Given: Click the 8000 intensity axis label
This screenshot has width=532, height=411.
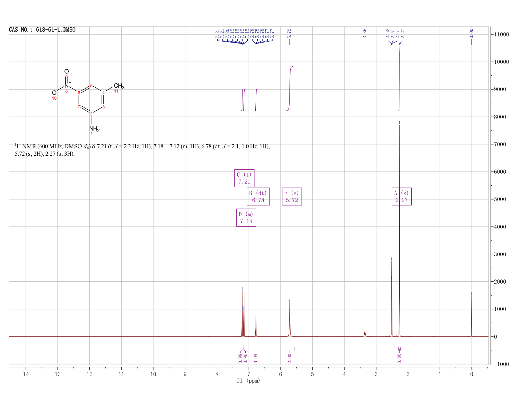Looking at the screenshot, I should [x=499, y=117].
